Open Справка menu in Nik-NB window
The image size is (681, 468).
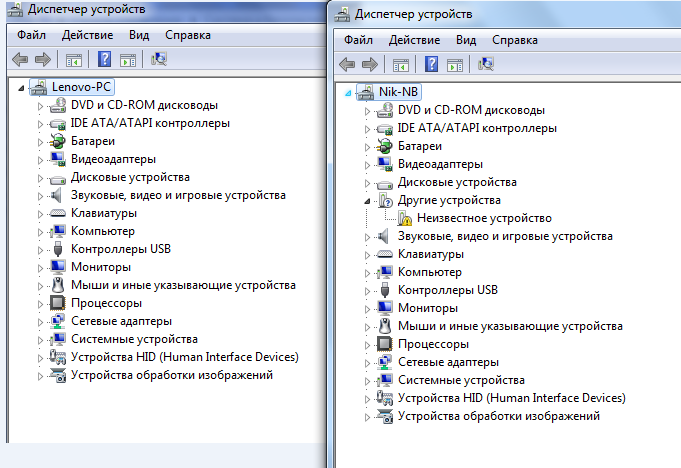515,40
